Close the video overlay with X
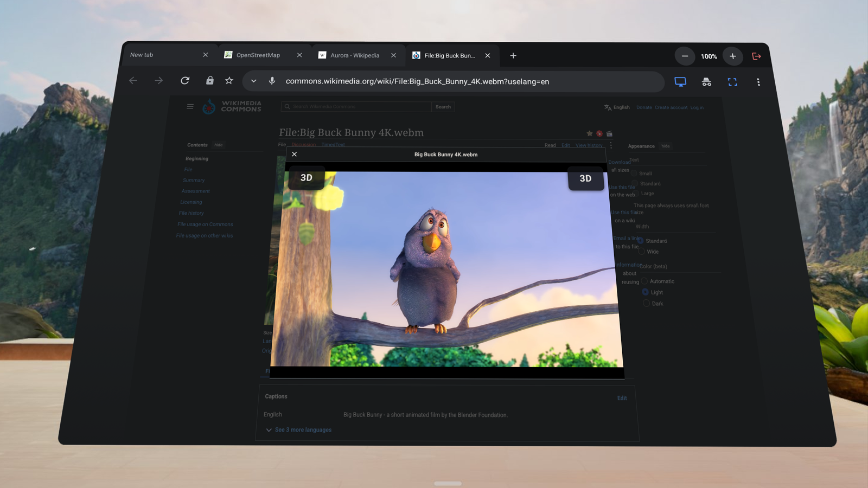The width and height of the screenshot is (868, 488). pos(295,155)
